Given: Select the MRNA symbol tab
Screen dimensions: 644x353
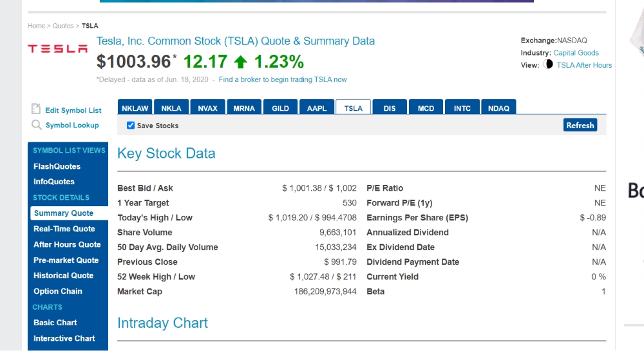Looking at the screenshot, I should coord(244,108).
